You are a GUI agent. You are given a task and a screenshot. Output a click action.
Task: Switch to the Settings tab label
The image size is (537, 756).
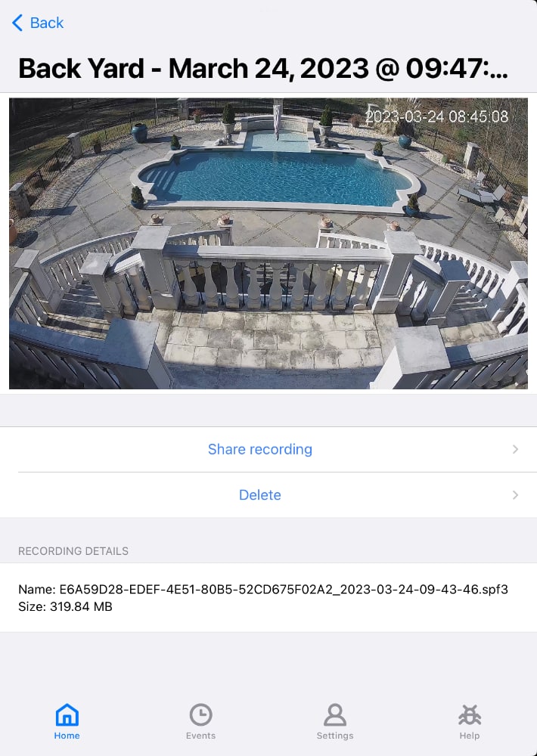coord(335,736)
